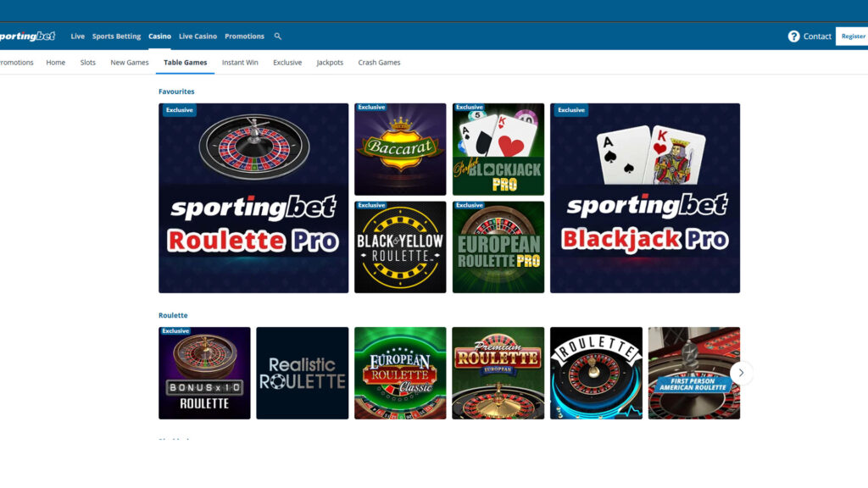This screenshot has width=868, height=488.
Task: Launch Sportingbet Roulette Pro game
Action: pos(253,198)
